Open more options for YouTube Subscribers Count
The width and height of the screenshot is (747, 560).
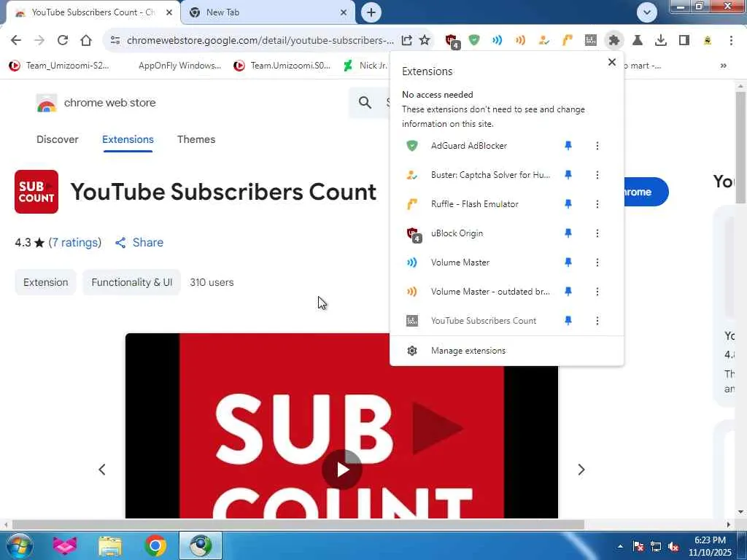(x=597, y=321)
